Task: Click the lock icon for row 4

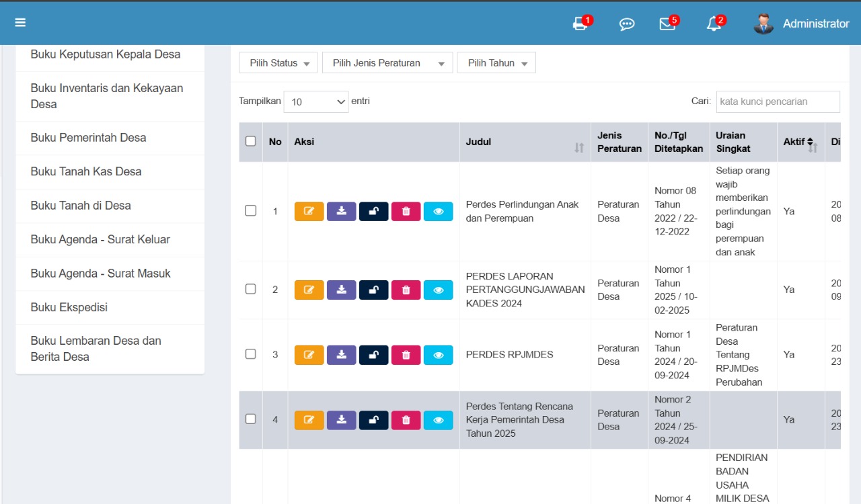Action: pyautogui.click(x=373, y=420)
